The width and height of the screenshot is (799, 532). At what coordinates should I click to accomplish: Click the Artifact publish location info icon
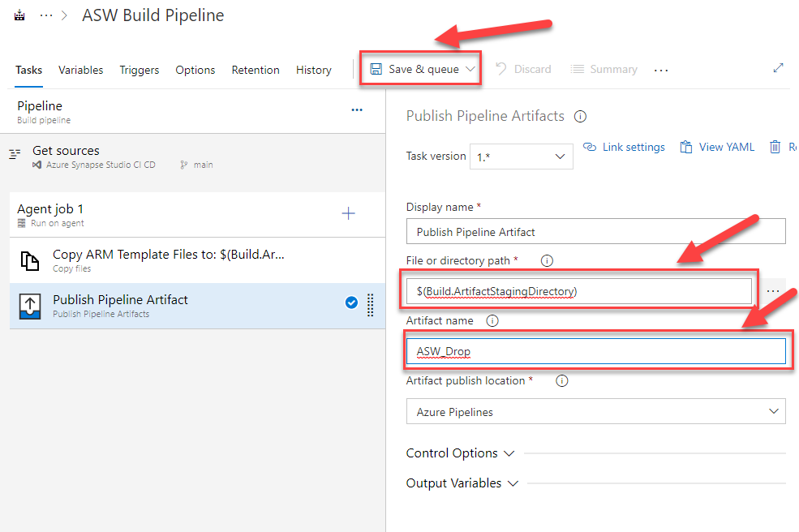[561, 380]
